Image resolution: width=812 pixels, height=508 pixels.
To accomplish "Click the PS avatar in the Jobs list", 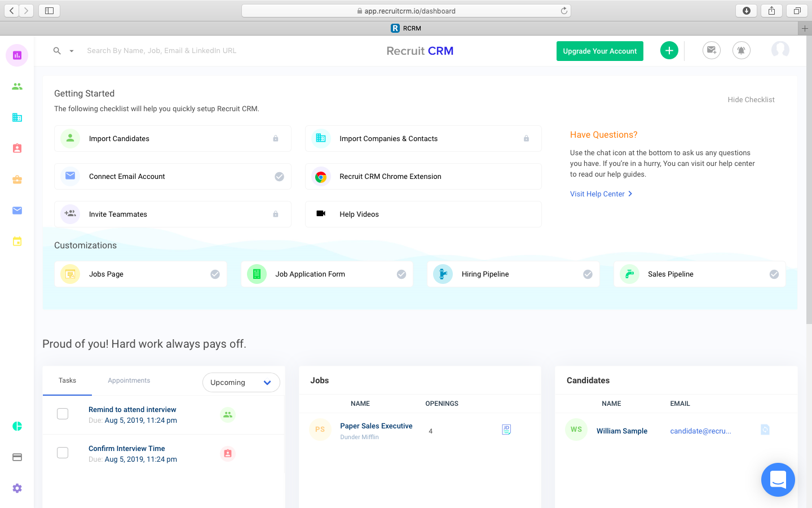I will pyautogui.click(x=320, y=430).
